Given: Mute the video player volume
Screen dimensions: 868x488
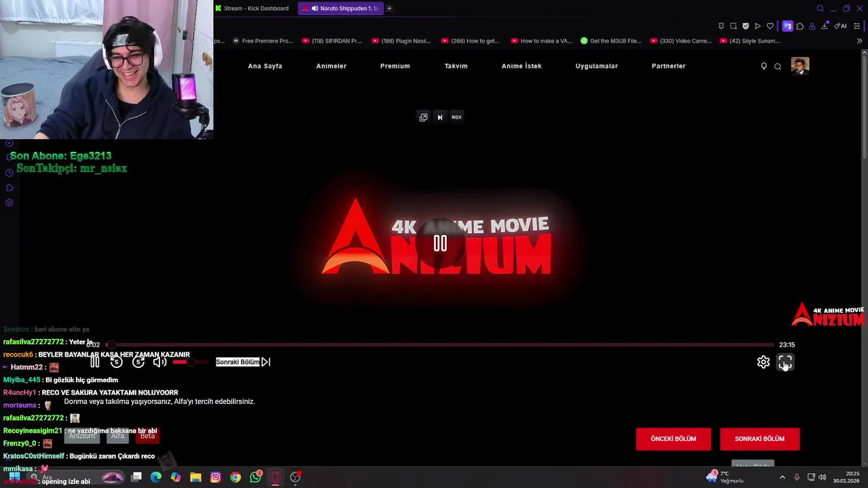Looking at the screenshot, I should pos(159,362).
